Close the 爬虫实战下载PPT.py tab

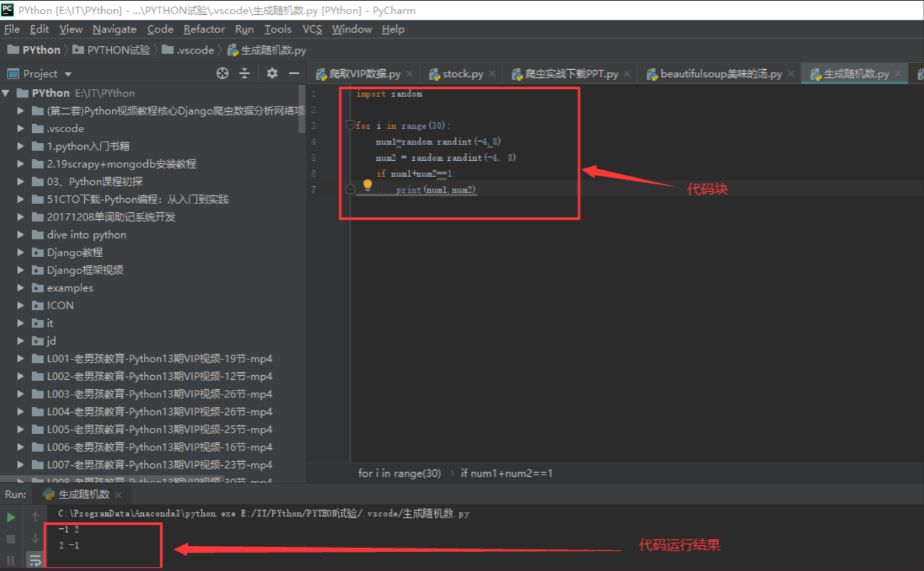point(627,74)
